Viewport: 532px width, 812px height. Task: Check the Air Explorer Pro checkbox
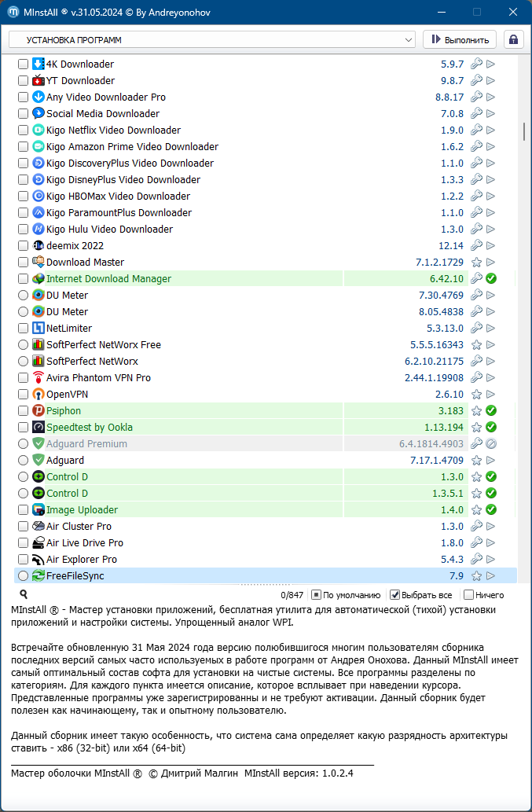(23, 560)
